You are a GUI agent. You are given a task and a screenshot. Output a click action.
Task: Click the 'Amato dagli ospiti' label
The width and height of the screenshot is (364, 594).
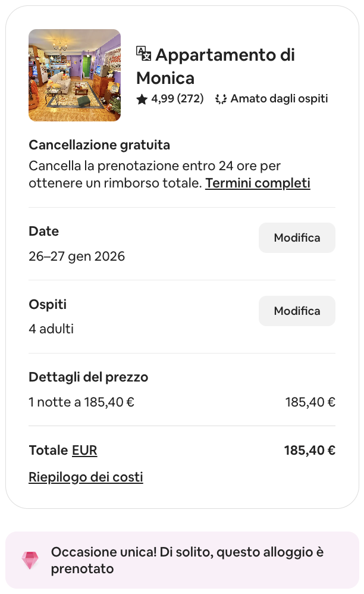[280, 98]
